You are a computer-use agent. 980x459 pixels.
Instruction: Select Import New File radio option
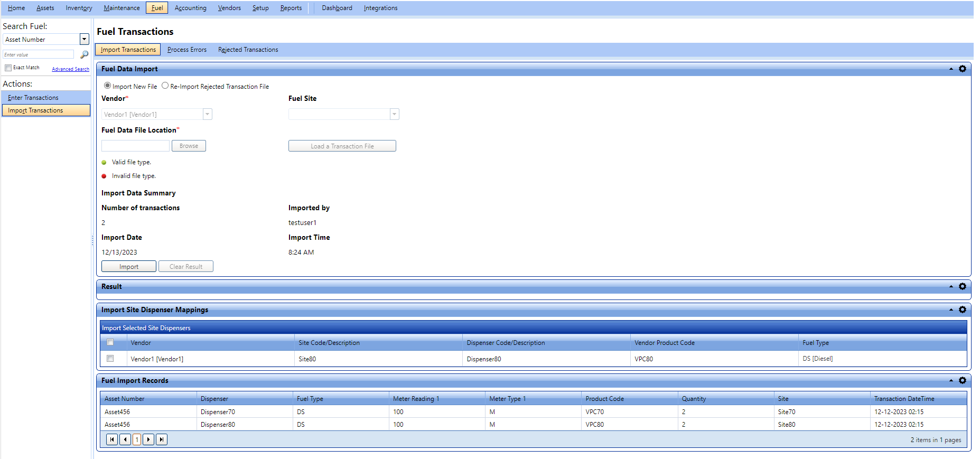107,86
